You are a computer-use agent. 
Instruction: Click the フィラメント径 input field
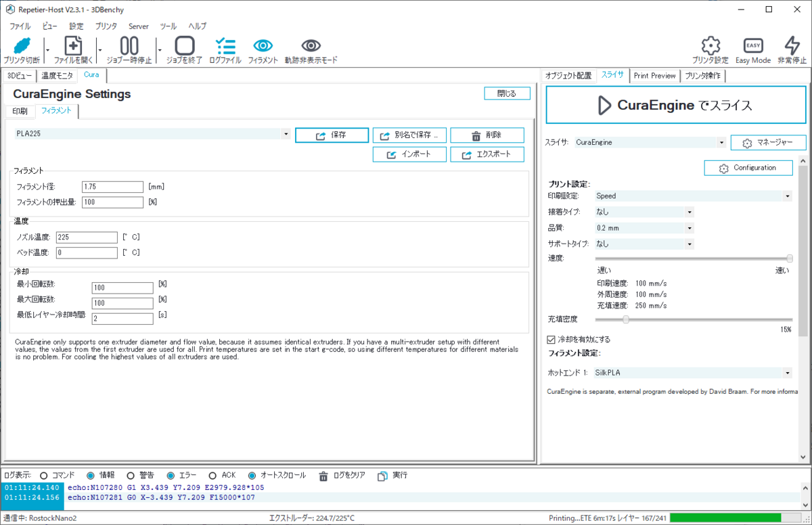(112, 187)
